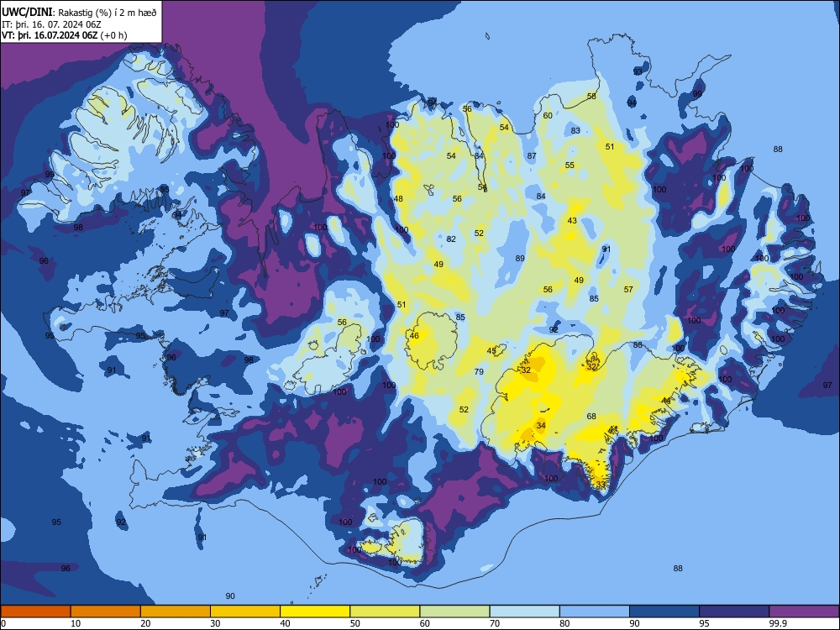Screen dimensions: 840x630
Task: Click the 95–99.9 dark navy legend swatch
Action: click(x=734, y=612)
